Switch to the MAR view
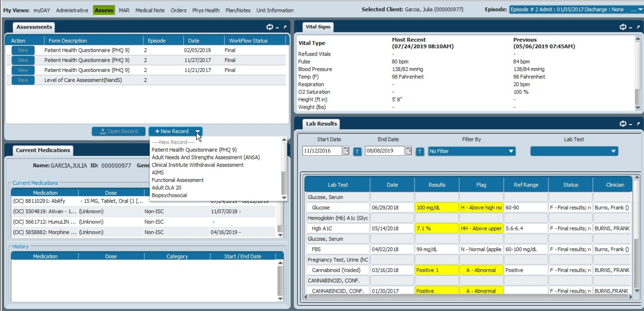The height and width of the screenshot is (311, 644). (124, 10)
